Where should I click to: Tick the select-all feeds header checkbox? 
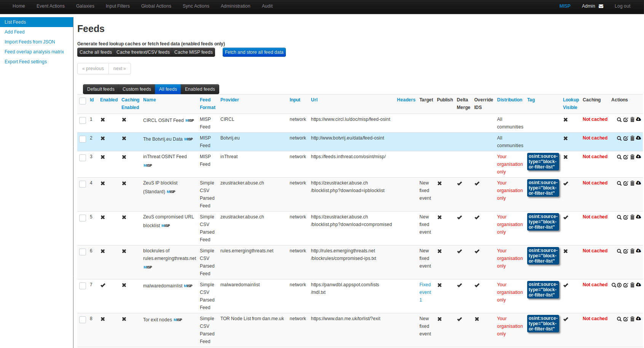(x=83, y=101)
